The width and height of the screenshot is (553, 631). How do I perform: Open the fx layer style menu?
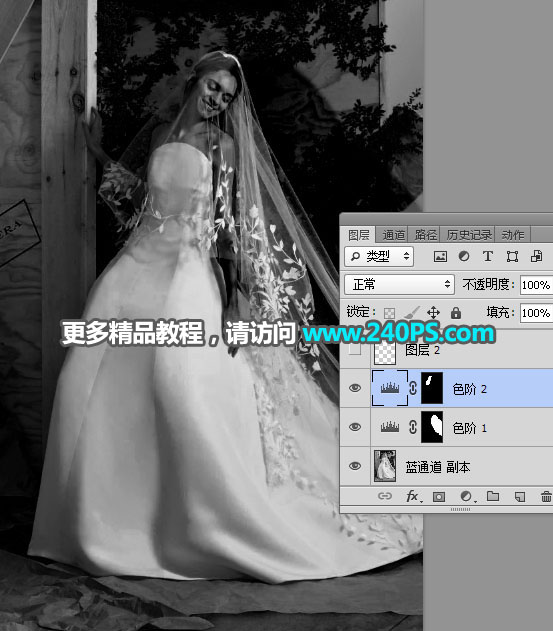(x=413, y=496)
